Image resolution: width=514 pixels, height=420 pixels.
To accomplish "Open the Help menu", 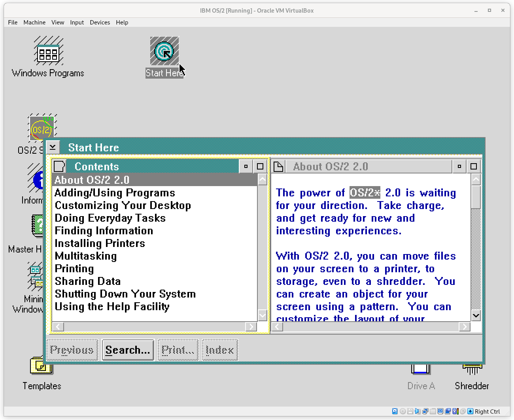I will point(122,23).
